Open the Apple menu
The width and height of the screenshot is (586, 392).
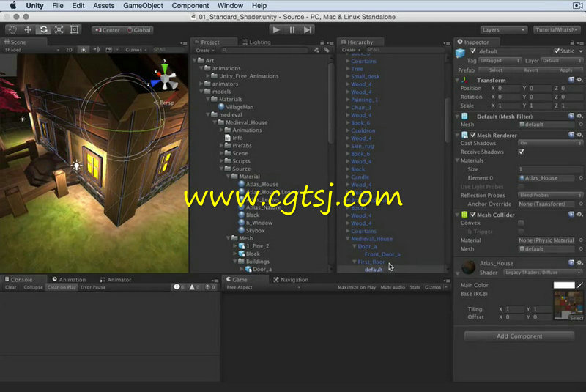coord(13,6)
